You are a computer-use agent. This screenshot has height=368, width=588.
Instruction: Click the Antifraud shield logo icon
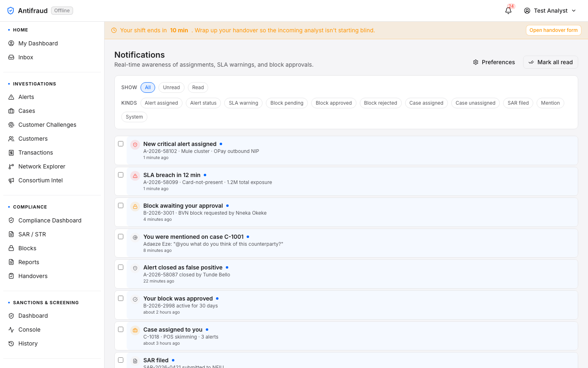(x=11, y=11)
